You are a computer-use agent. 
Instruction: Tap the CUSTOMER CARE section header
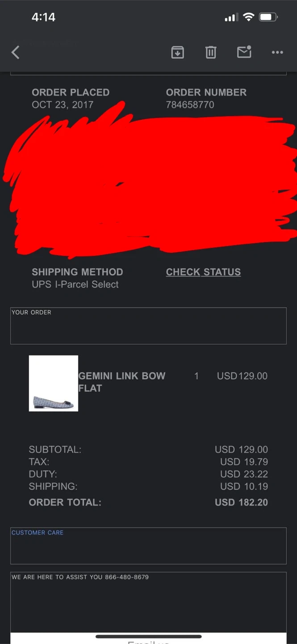(38, 533)
